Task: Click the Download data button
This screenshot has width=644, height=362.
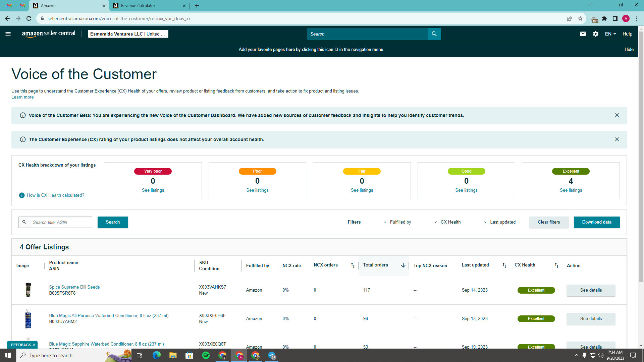Action: coord(597,222)
